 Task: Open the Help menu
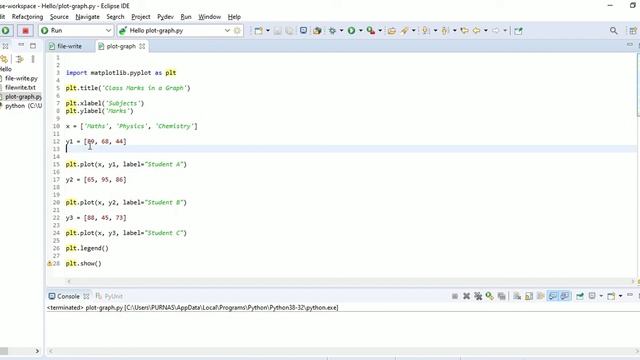[x=234, y=17]
